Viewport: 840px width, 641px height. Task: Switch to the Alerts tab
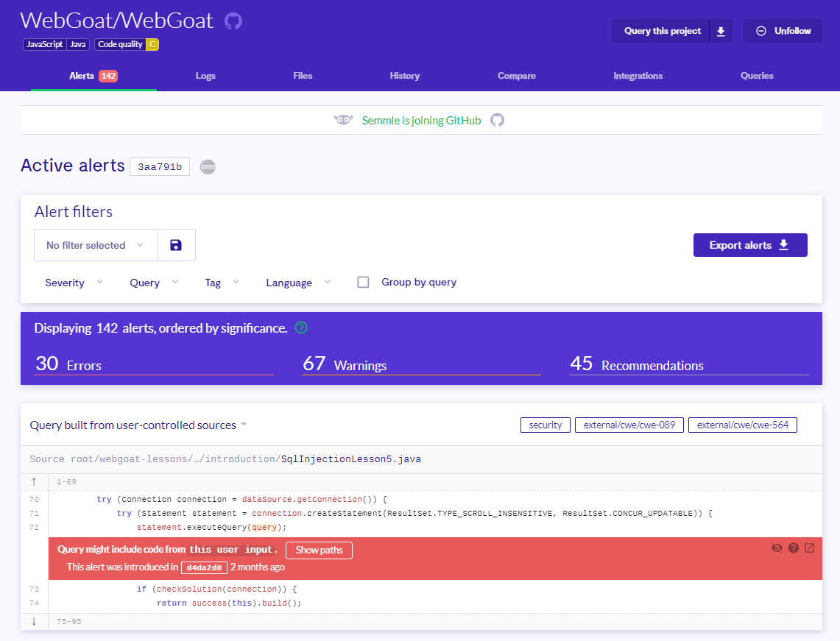(x=93, y=76)
